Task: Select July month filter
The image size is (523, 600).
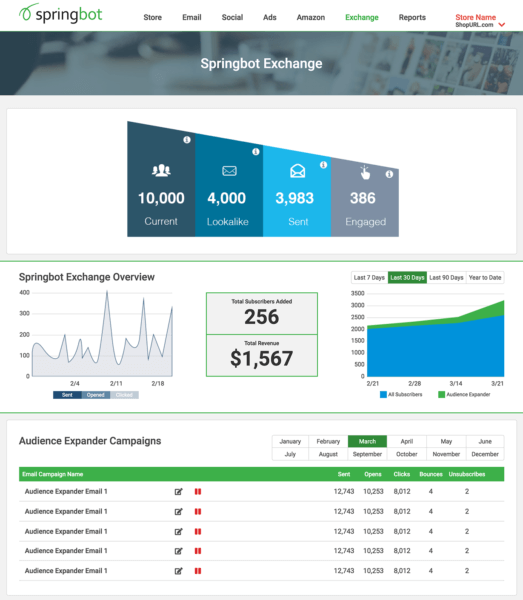Action: (290, 454)
